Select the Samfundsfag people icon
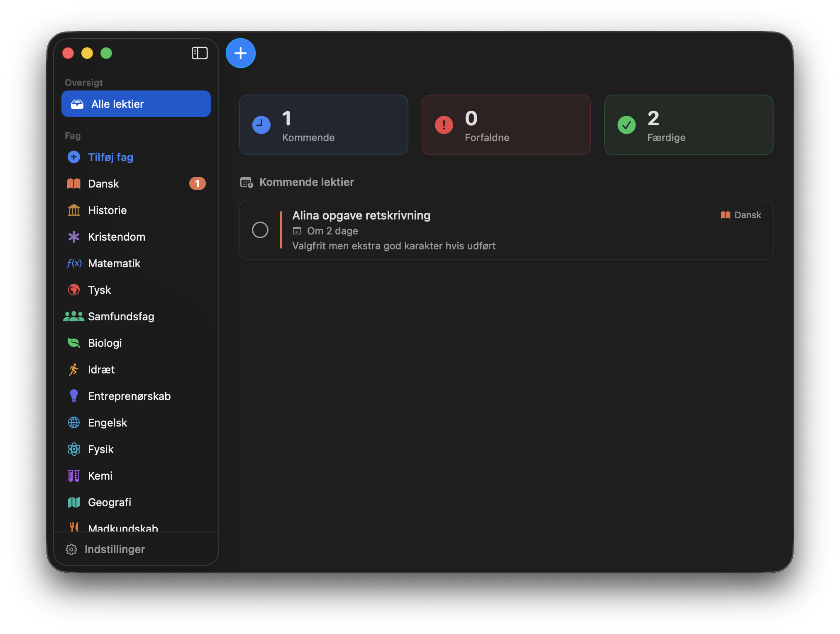The width and height of the screenshot is (840, 634). [74, 316]
